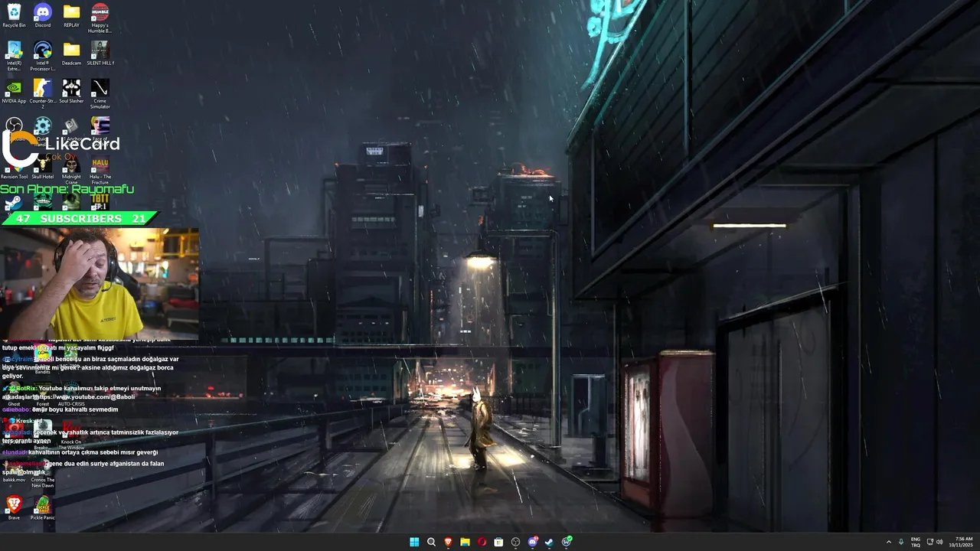Open the Deadcam folder
Image resolution: width=980 pixels, height=551 pixels.
[x=71, y=54]
